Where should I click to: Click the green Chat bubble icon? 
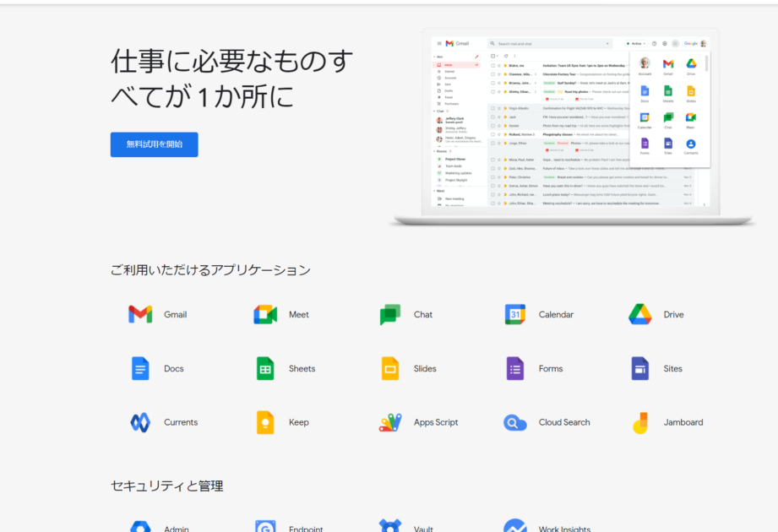(390, 314)
